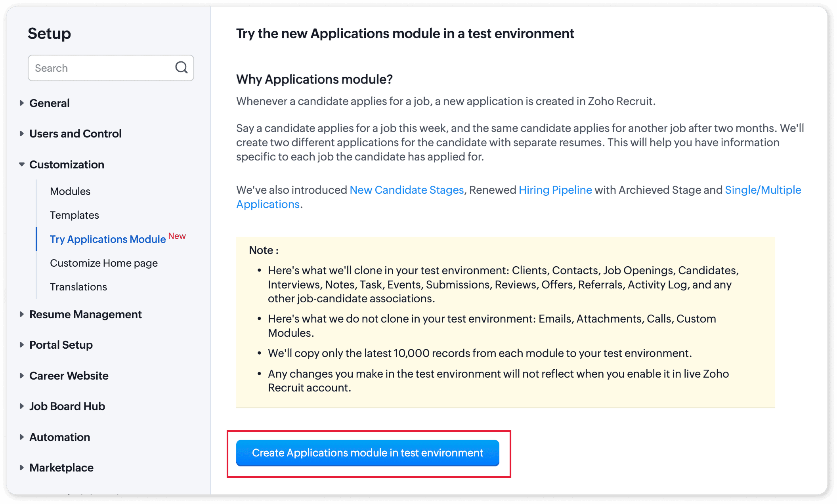Follow the New Candidate Stages link

(407, 190)
